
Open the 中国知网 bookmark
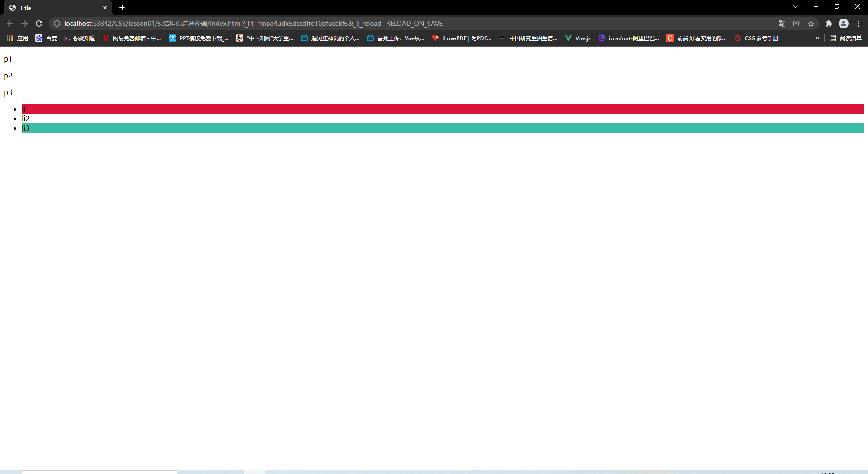coord(264,38)
